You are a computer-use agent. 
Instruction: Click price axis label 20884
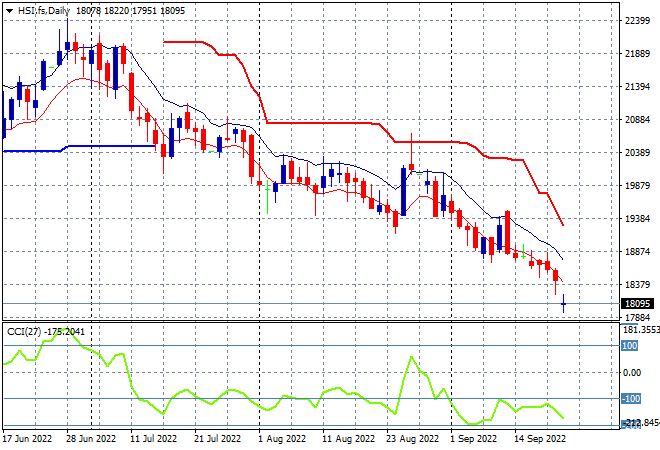[637, 120]
